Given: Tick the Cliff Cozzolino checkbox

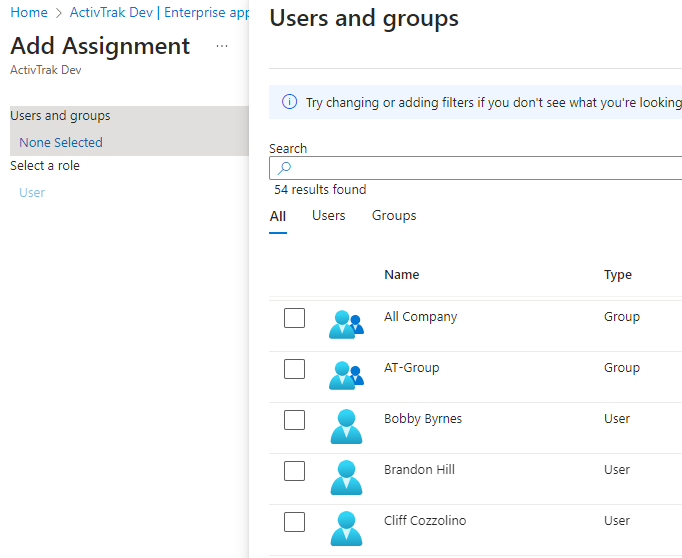Looking at the screenshot, I should tap(294, 521).
